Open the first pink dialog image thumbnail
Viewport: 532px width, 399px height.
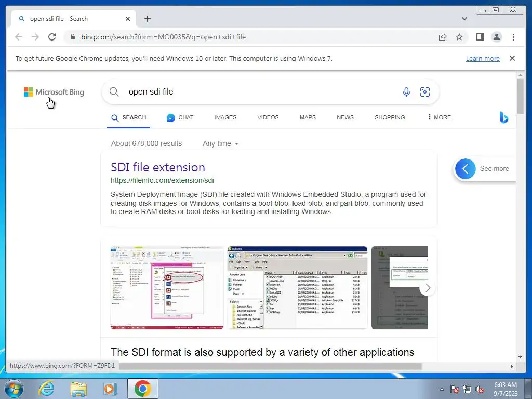coord(167,288)
